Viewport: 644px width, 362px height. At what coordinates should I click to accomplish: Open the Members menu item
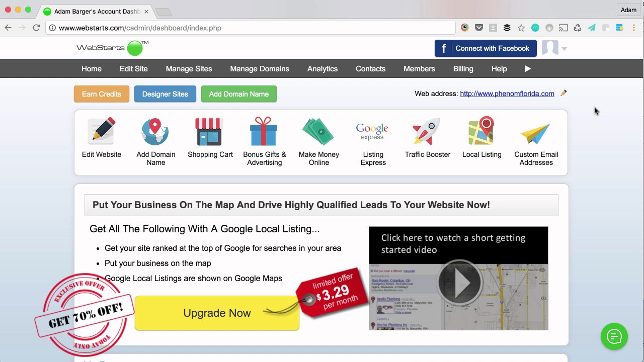coord(419,69)
